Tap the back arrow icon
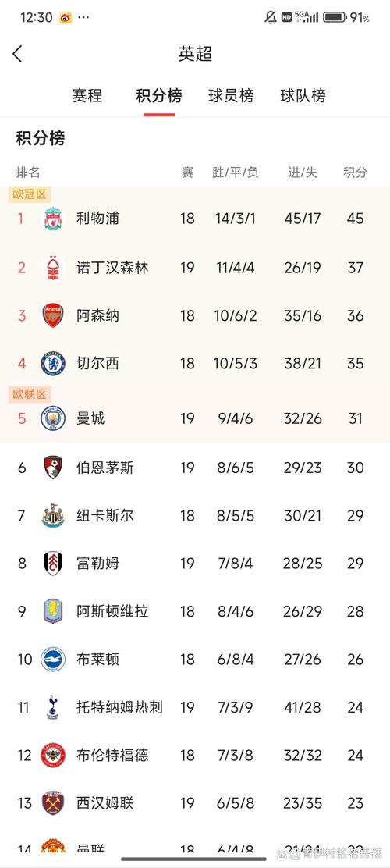Screen dimensions: 390x868 [x=17, y=54]
